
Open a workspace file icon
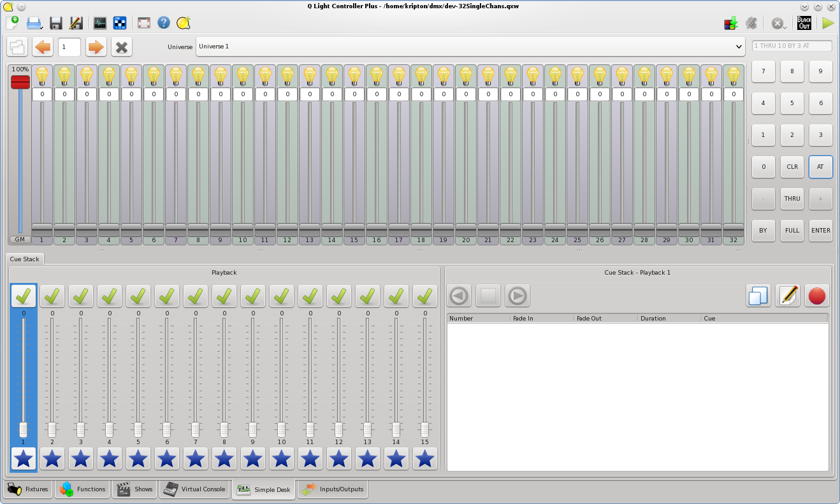[x=34, y=23]
